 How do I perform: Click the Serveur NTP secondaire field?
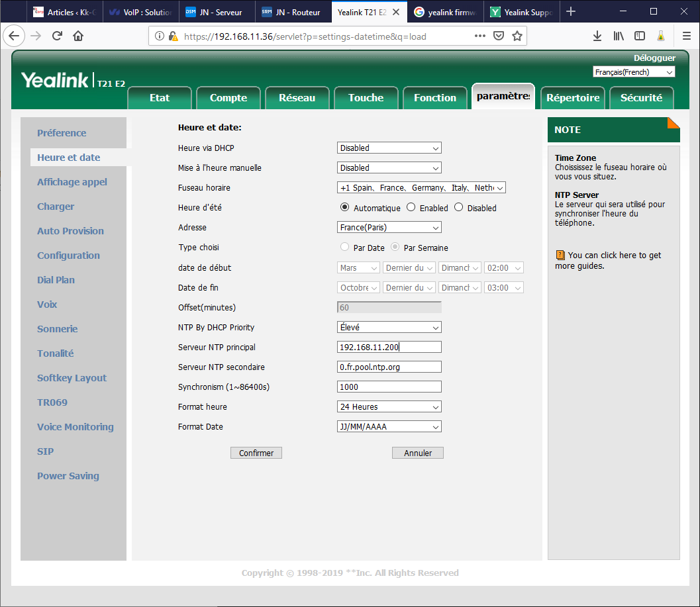pos(389,367)
